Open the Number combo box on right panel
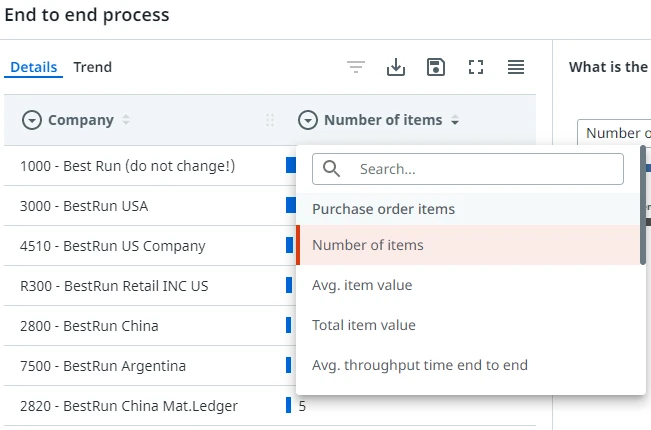The image size is (651, 430). [x=614, y=133]
